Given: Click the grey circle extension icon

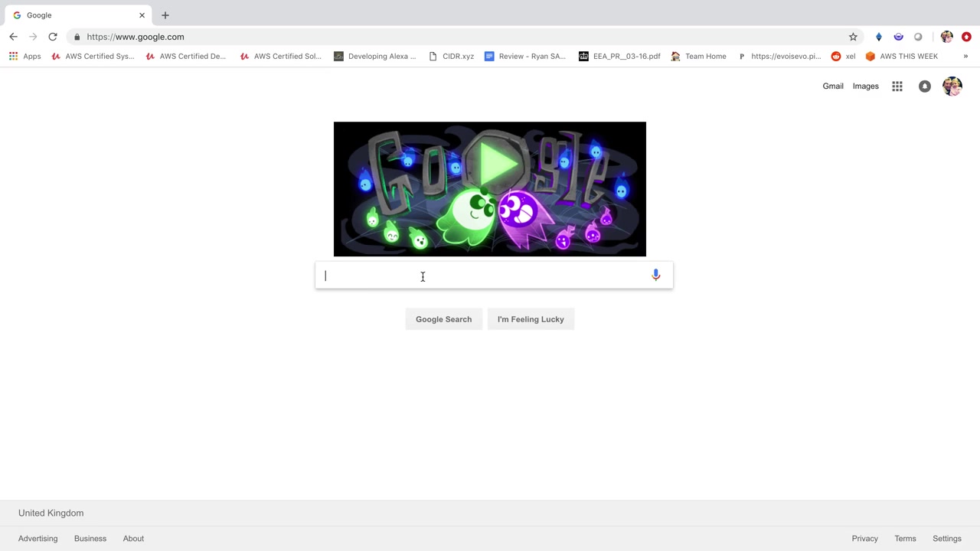Looking at the screenshot, I should 919,37.
